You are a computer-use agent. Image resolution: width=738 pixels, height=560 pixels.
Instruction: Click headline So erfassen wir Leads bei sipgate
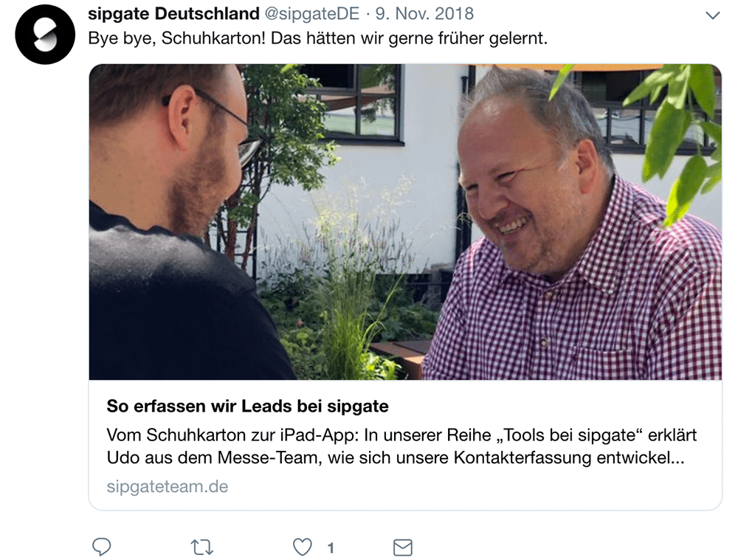(247, 406)
